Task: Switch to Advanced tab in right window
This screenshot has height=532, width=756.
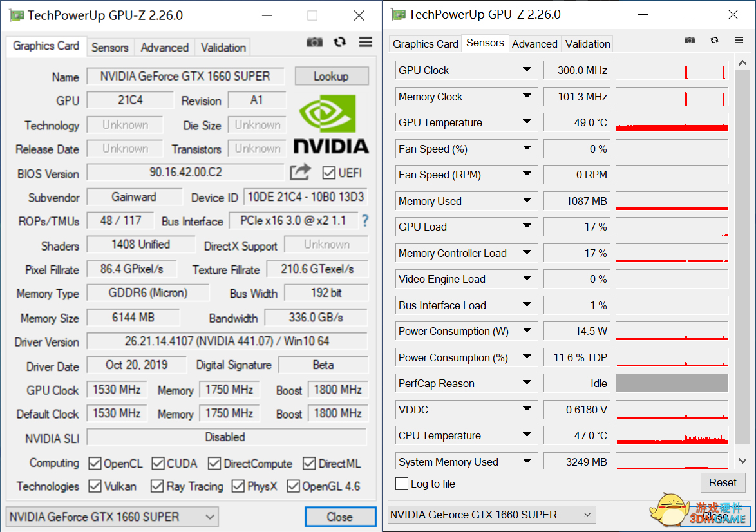Action: point(534,44)
